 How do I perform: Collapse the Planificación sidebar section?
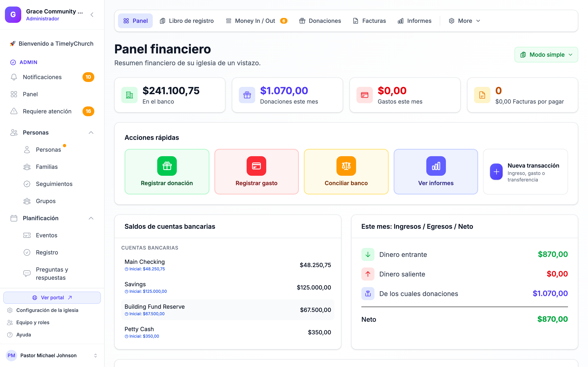coord(91,218)
